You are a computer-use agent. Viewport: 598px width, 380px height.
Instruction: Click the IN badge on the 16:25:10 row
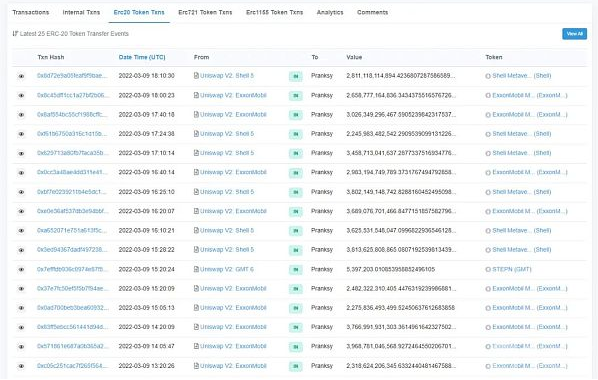pyautogui.click(x=296, y=192)
